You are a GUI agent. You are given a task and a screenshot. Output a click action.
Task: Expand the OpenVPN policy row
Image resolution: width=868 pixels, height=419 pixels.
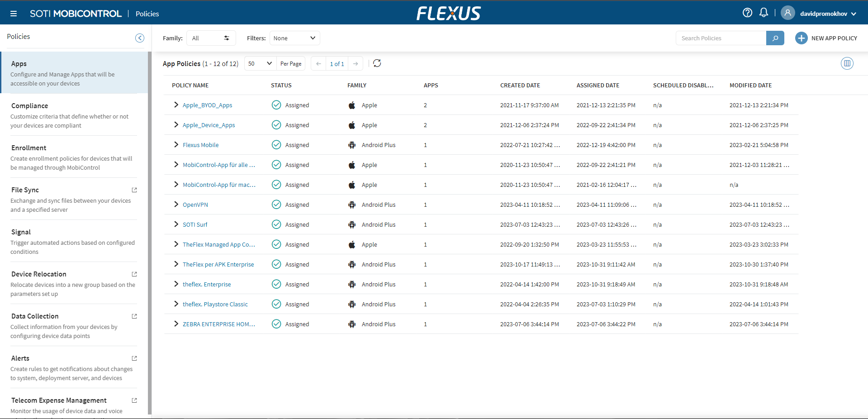pos(176,205)
